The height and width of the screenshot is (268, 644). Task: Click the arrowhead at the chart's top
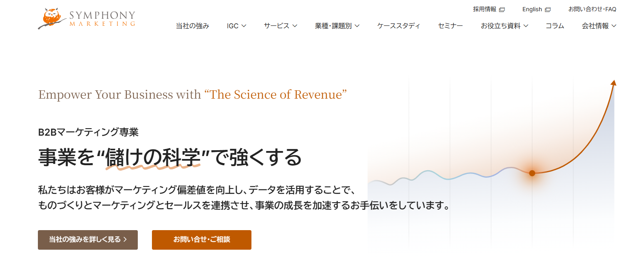[613, 82]
